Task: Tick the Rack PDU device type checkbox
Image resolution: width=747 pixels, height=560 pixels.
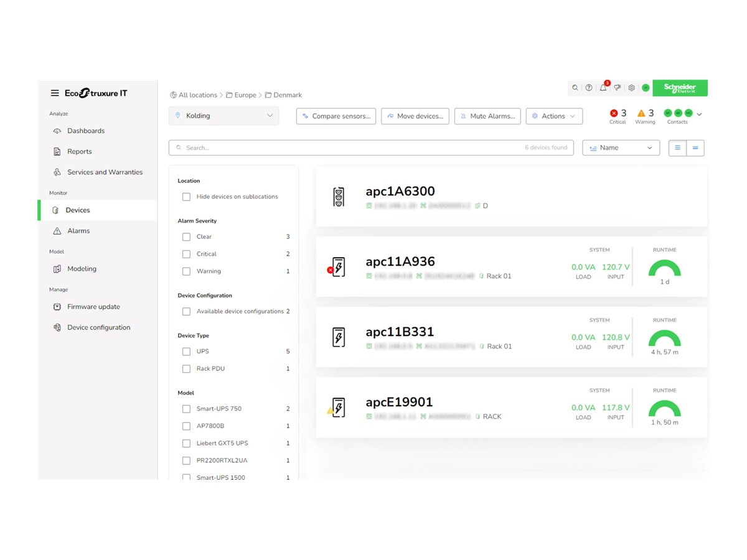Action: click(186, 369)
